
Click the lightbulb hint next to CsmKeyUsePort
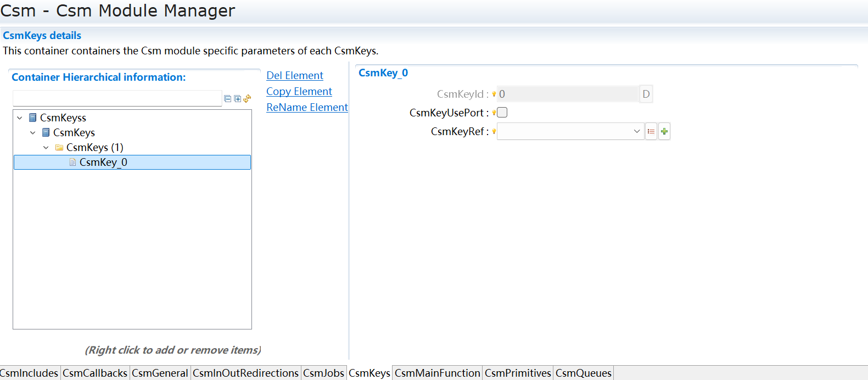494,113
